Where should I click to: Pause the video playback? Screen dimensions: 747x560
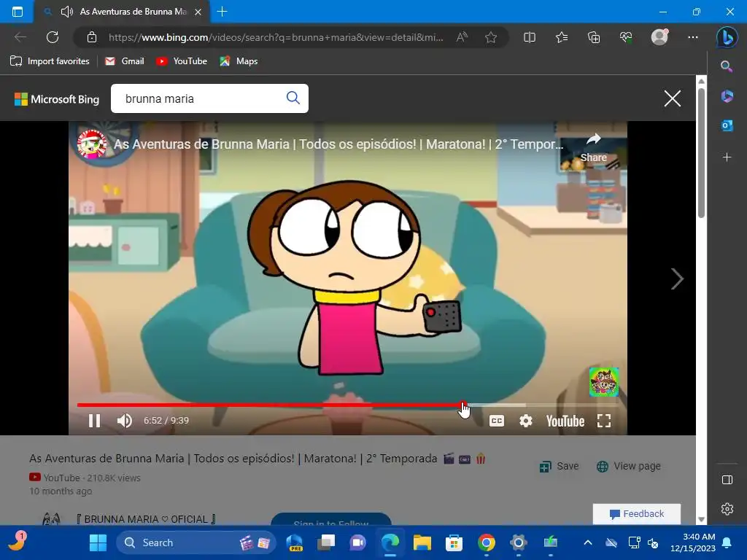[x=94, y=421]
